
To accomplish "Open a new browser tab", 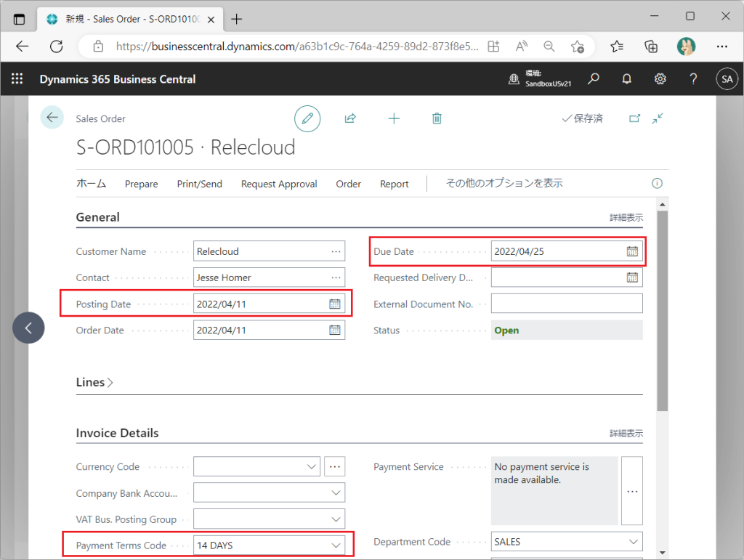I will (x=236, y=19).
